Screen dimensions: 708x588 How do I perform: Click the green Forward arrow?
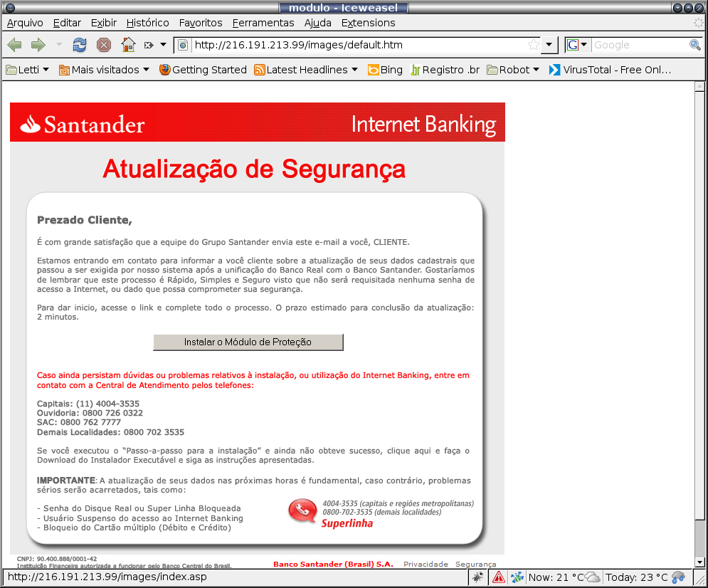(x=38, y=45)
